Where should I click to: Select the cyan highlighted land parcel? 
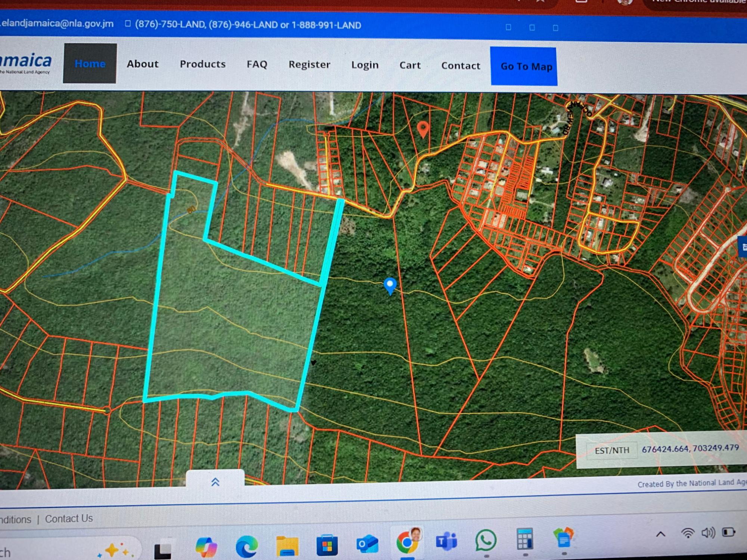pos(232,329)
